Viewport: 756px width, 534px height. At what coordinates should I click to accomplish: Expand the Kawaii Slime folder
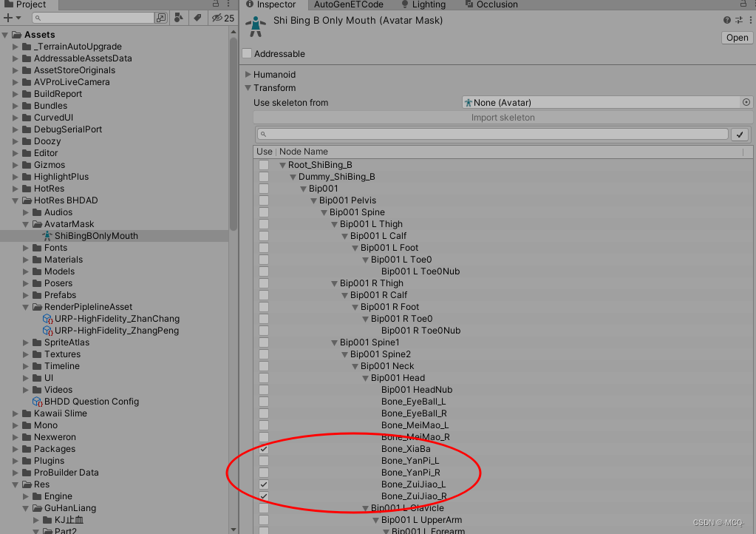coord(15,413)
